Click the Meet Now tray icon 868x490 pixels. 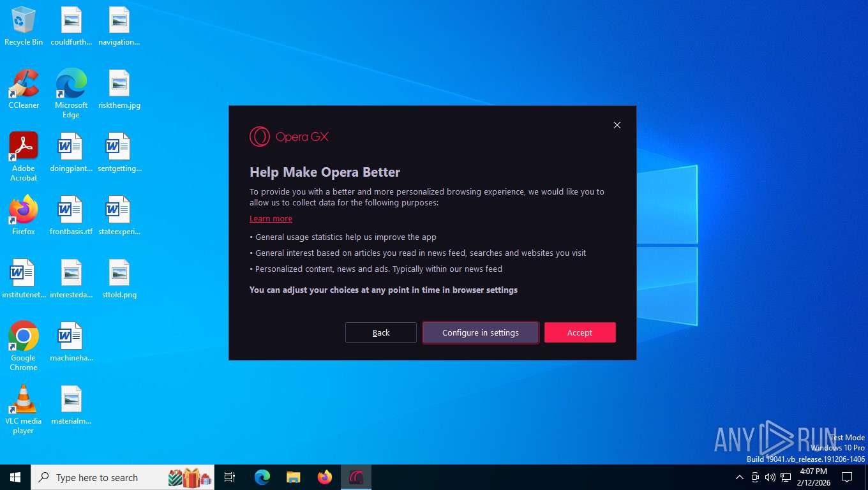[755, 477]
